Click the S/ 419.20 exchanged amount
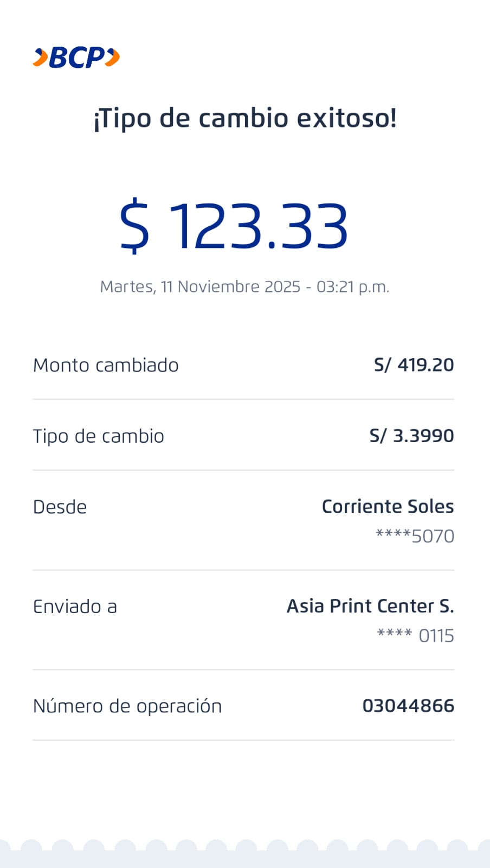The height and width of the screenshot is (868, 490). click(414, 365)
